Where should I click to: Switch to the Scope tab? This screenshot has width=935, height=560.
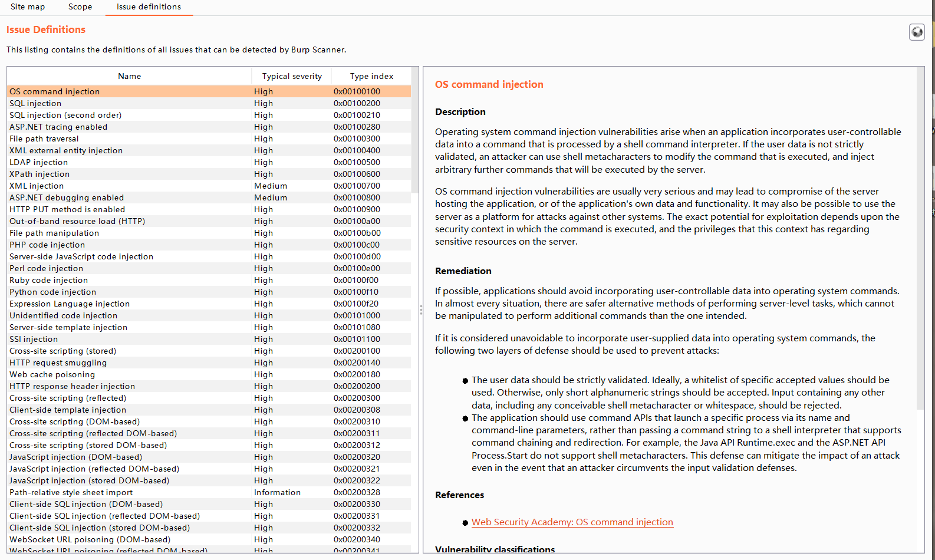tap(80, 7)
